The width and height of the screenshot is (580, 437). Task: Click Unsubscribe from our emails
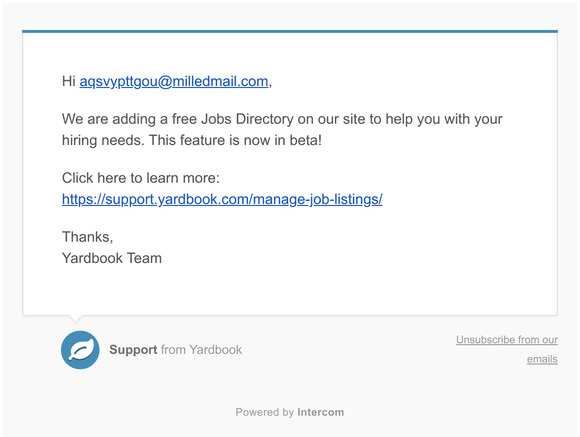[507, 349]
